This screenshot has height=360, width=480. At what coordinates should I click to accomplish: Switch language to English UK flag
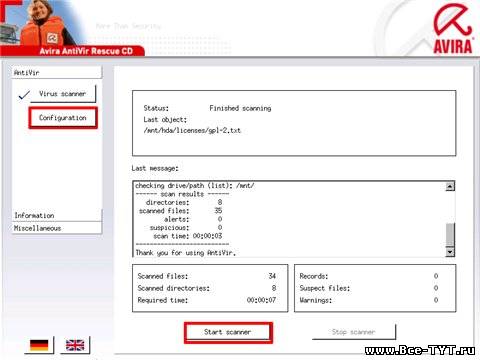tap(75, 345)
